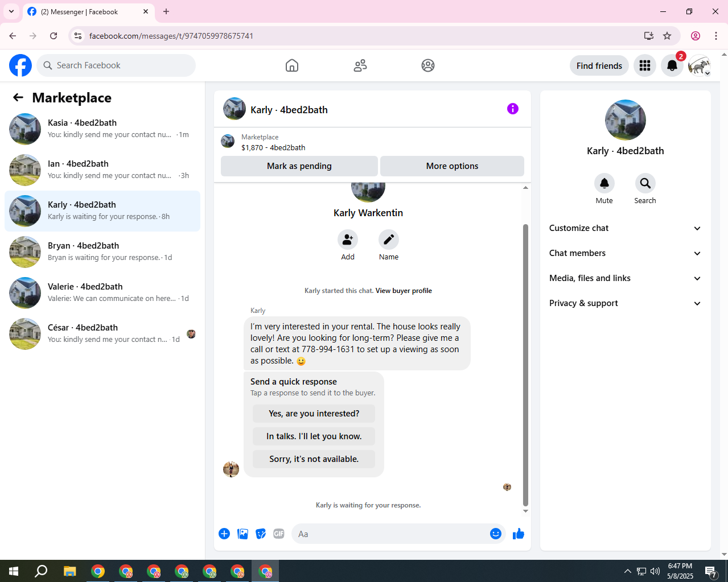This screenshot has width=728, height=582.
Task: Open house thumbnail in right info panel
Action: click(626, 120)
